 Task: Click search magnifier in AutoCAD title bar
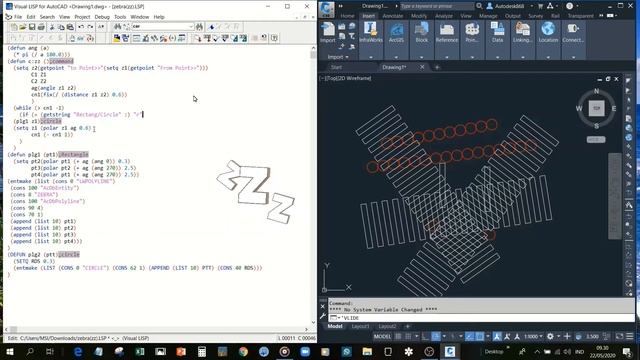[x=479, y=6]
